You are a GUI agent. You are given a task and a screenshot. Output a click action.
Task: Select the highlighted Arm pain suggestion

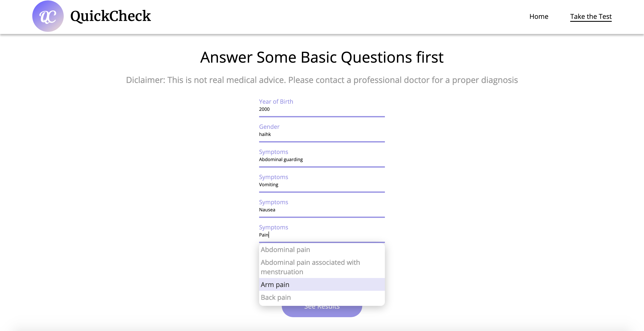(x=322, y=284)
